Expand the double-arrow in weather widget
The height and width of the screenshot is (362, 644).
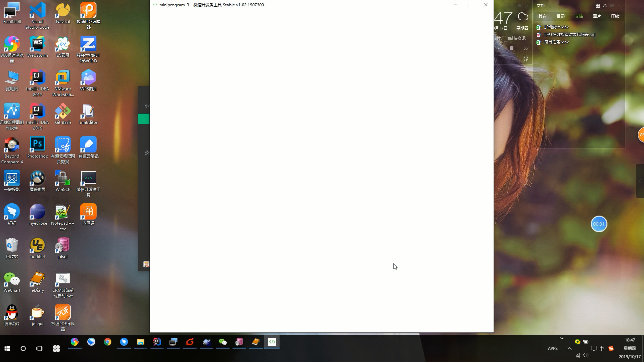(525, 48)
